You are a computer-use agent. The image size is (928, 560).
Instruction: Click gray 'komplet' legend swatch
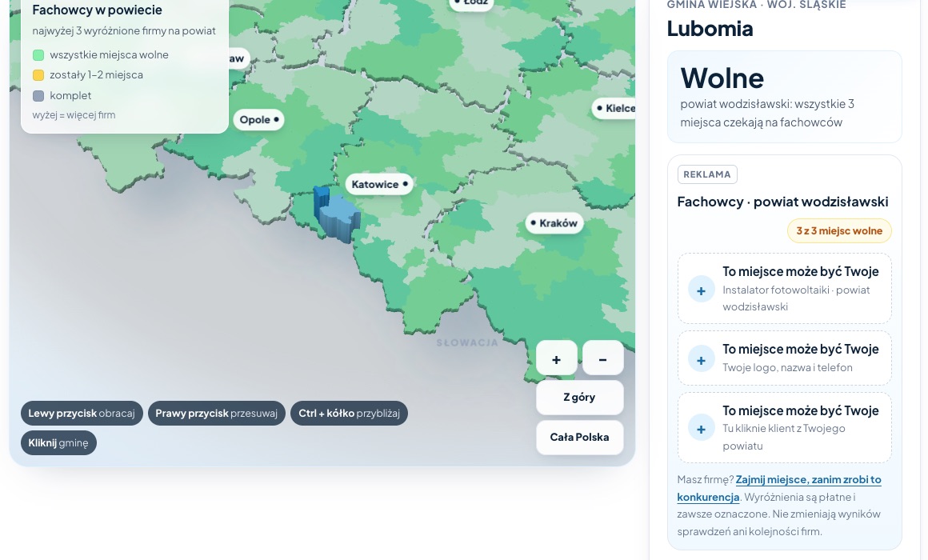coord(38,96)
